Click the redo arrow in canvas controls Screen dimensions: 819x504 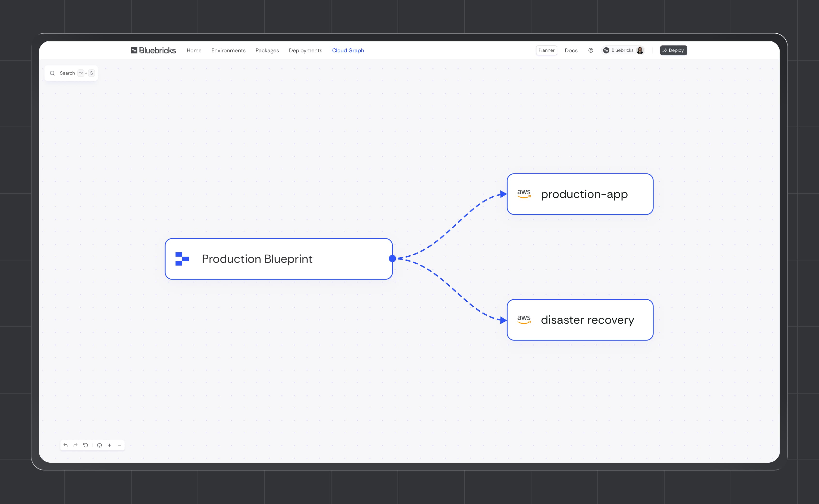click(x=76, y=445)
